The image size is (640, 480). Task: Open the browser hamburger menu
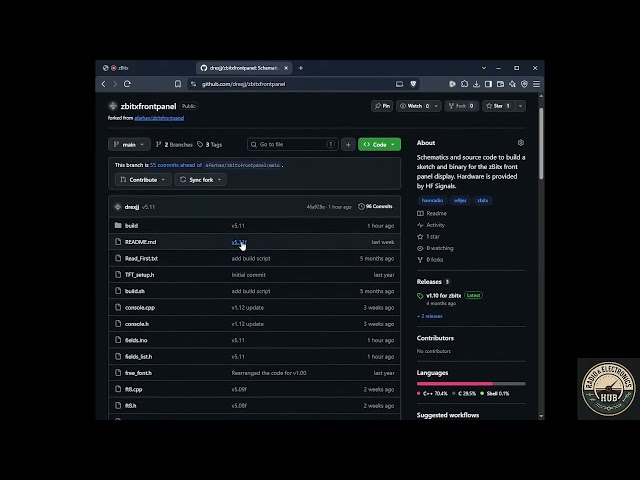[x=536, y=84]
